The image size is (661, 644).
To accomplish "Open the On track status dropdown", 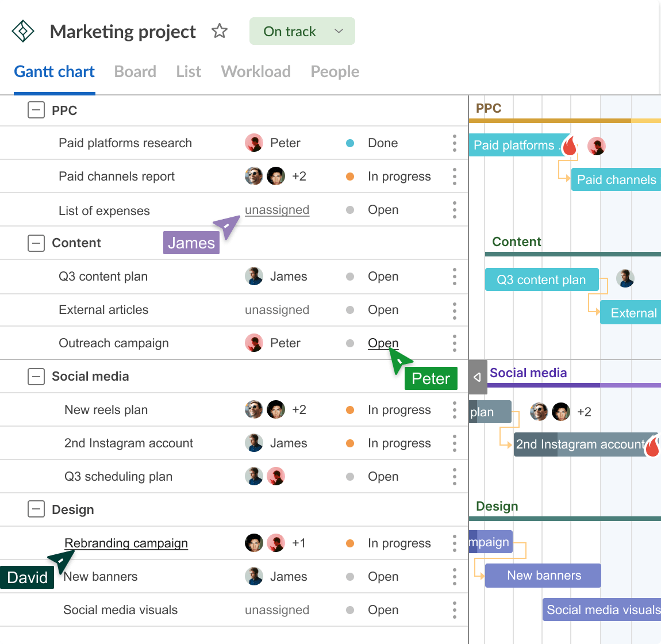I will [302, 31].
